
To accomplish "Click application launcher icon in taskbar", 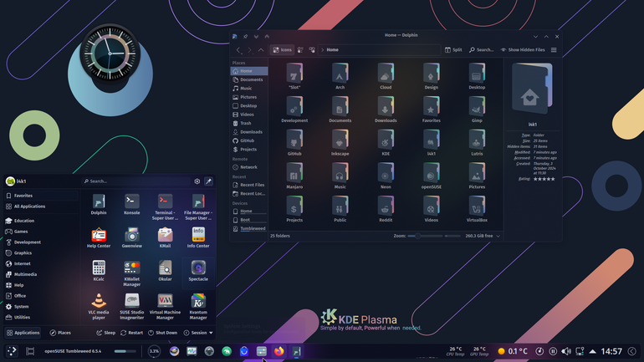I will pos(12,351).
